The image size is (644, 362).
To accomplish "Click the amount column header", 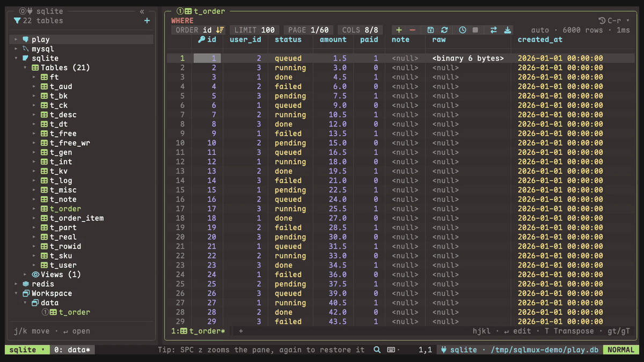I will point(333,39).
